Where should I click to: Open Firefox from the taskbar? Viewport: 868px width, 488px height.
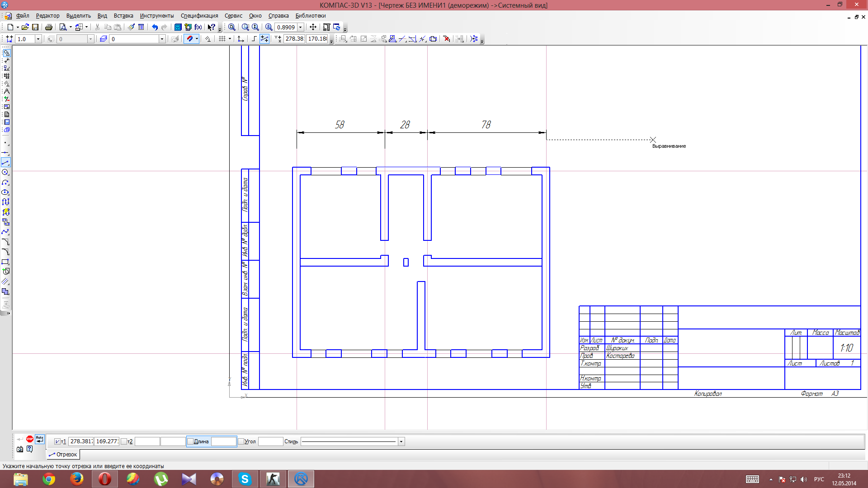coord(77,479)
